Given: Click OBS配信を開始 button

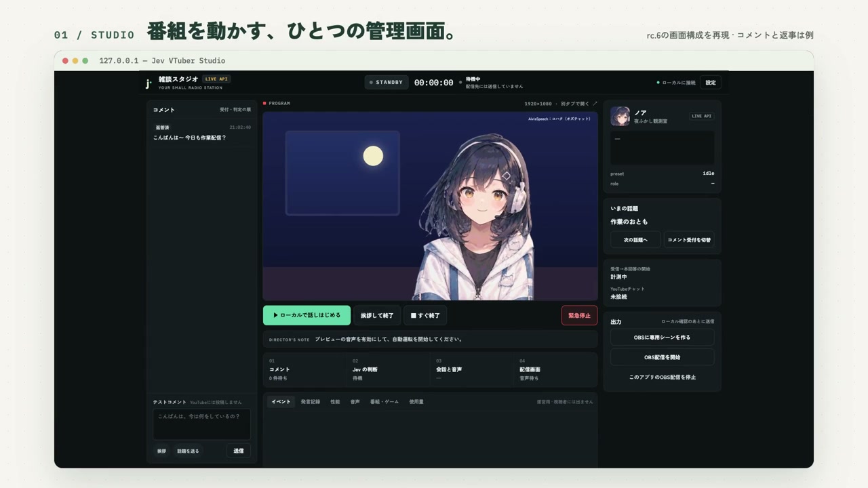Looking at the screenshot, I should pos(662,357).
